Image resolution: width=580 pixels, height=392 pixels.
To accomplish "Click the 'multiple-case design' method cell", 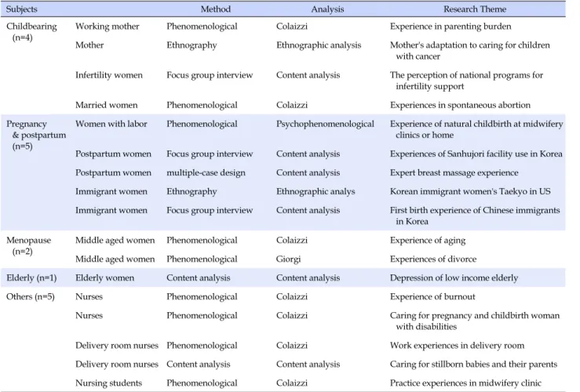I will 206,172.
